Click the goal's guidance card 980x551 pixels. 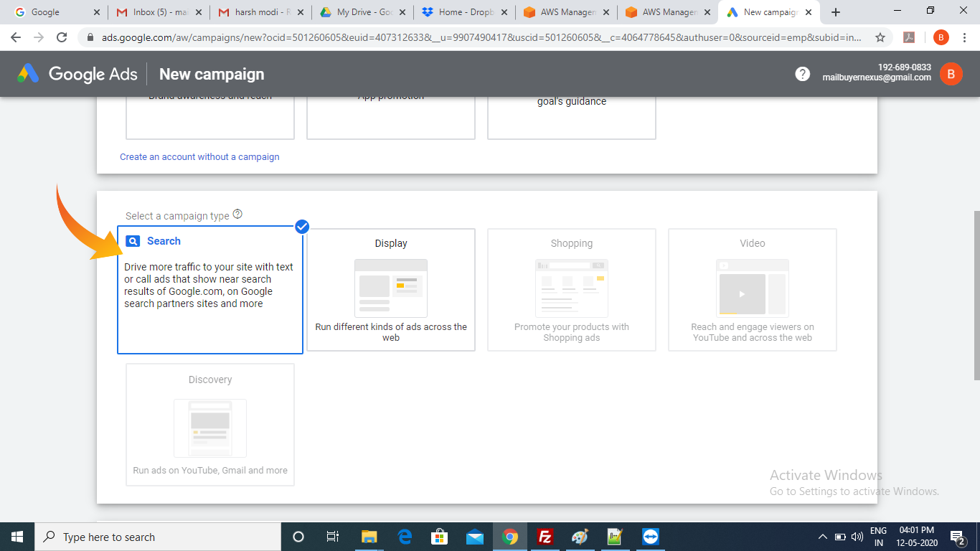(x=572, y=118)
